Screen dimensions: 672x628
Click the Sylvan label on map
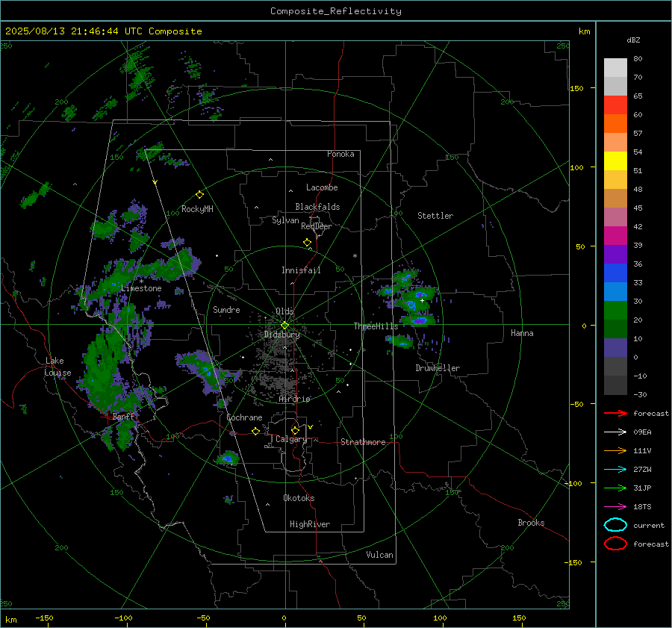285,220
